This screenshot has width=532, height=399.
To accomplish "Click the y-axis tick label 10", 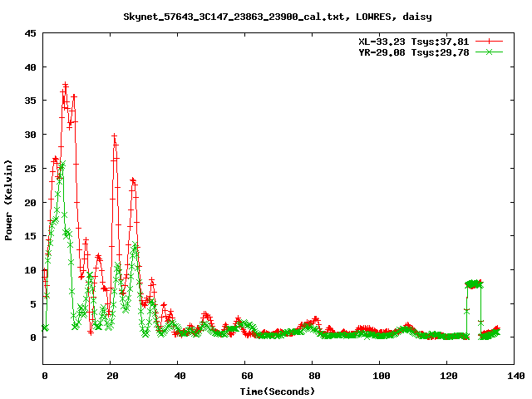I will pos(30,269).
